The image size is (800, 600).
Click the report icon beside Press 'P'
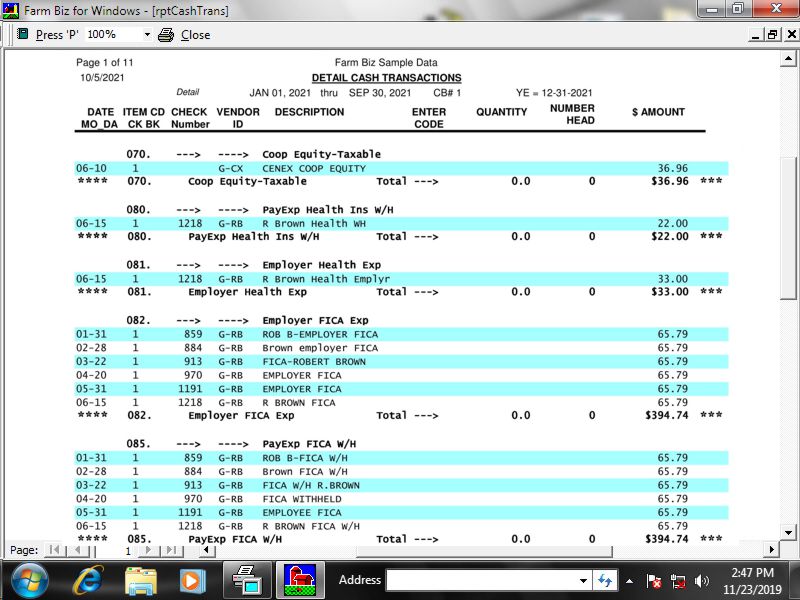(22, 34)
